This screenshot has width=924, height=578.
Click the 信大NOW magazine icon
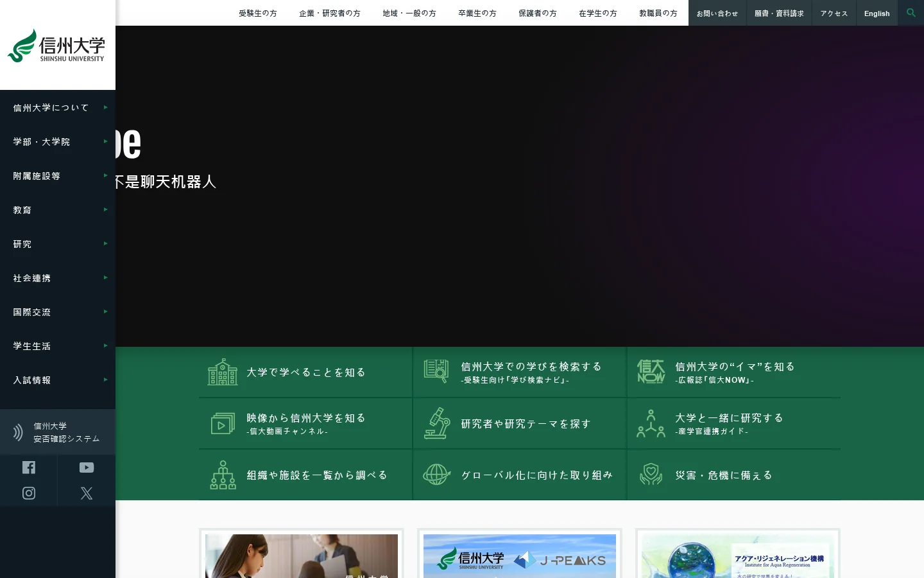(x=651, y=371)
